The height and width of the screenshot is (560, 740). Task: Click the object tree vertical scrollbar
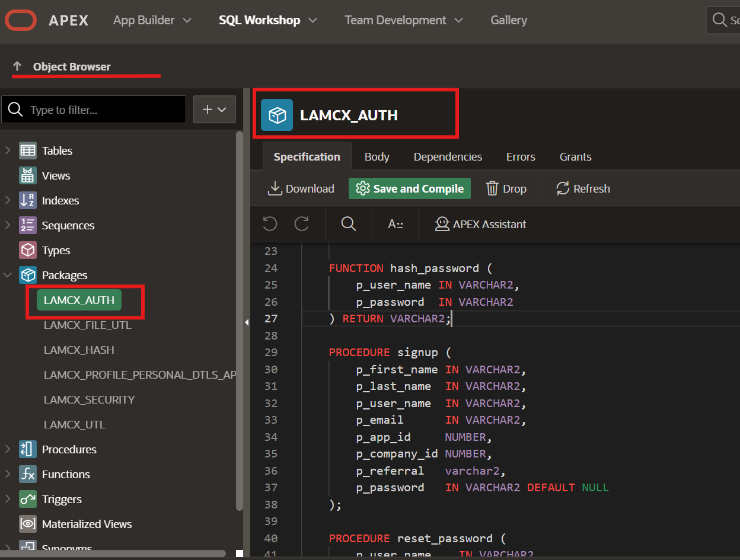(239, 320)
